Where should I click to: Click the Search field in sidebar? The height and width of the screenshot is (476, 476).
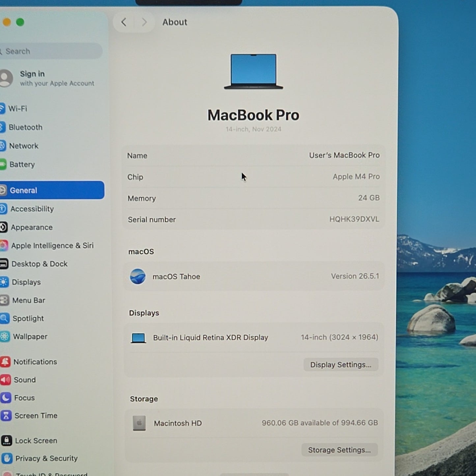click(x=51, y=51)
